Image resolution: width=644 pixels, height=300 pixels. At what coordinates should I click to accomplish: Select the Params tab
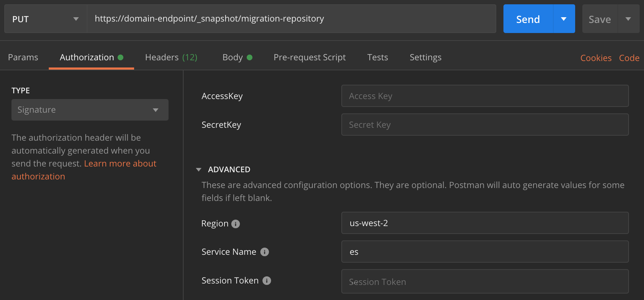point(23,57)
